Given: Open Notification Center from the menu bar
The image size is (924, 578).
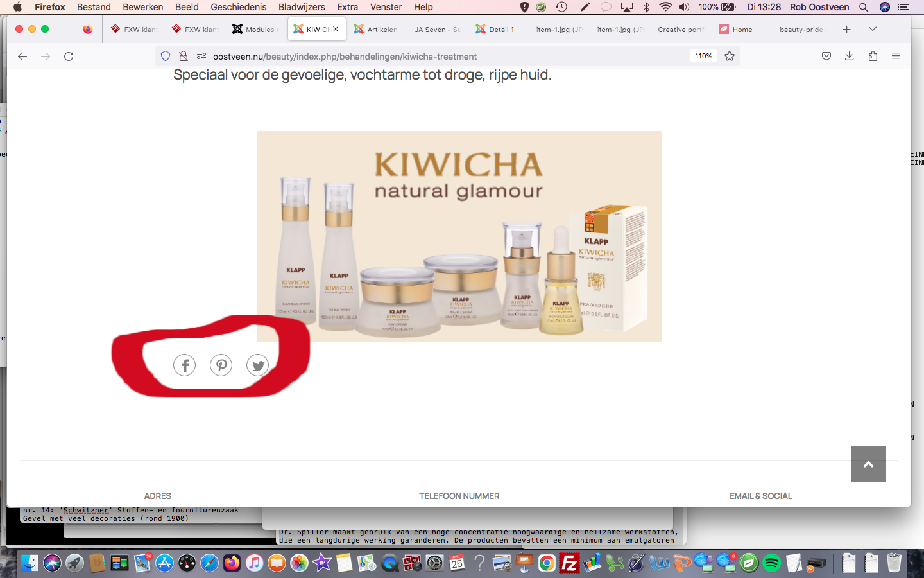Looking at the screenshot, I should pyautogui.click(x=903, y=7).
